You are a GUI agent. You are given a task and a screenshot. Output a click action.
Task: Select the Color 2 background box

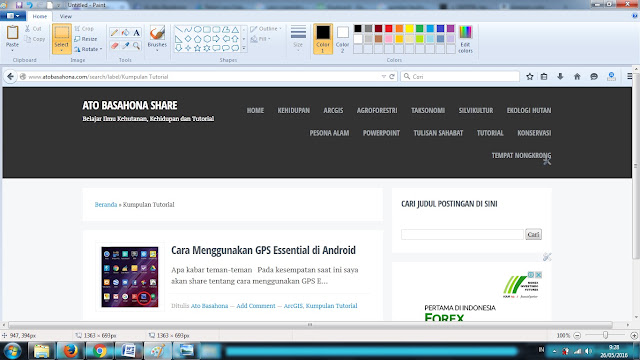pyautogui.click(x=342, y=39)
